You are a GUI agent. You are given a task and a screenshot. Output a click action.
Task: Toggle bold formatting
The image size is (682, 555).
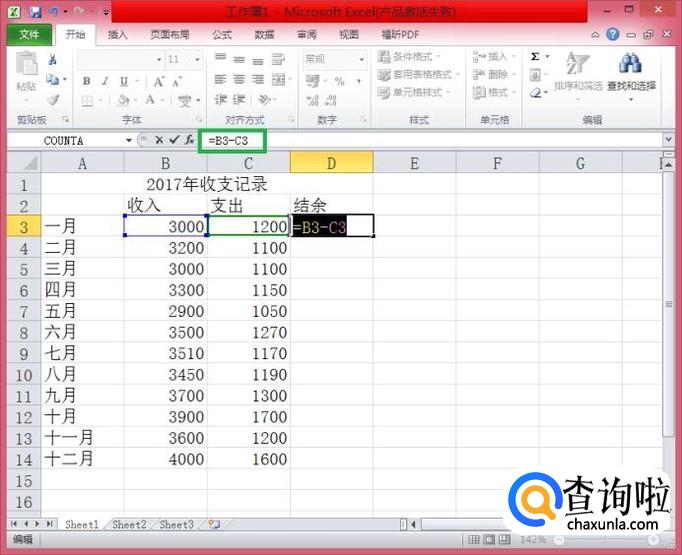point(87,81)
